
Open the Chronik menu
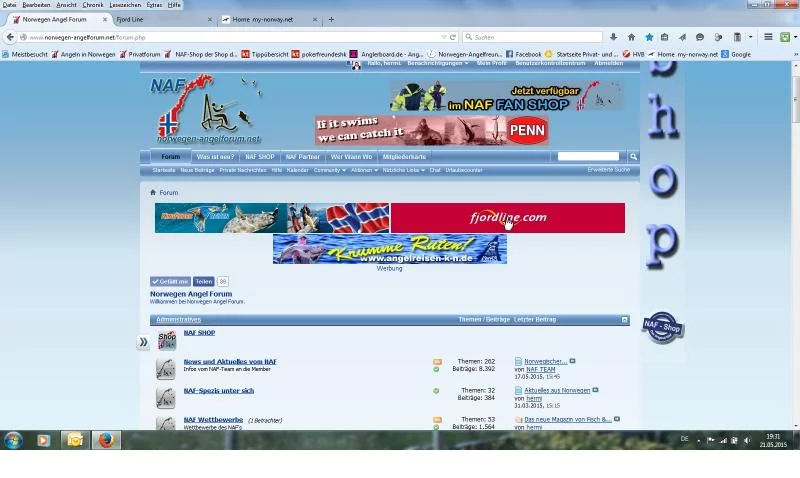(93, 5)
